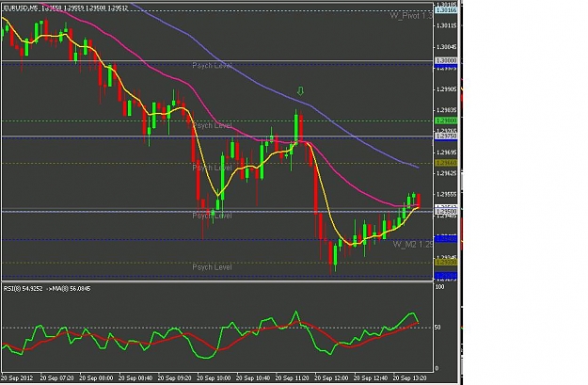Screen dimensions: 588x385
Task: Click the olive 1.29660 price tag
Action: [446, 163]
